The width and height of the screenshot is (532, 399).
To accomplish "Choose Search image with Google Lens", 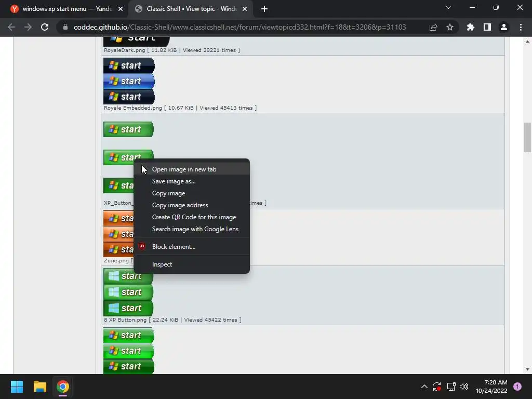I will (x=192, y=229).
